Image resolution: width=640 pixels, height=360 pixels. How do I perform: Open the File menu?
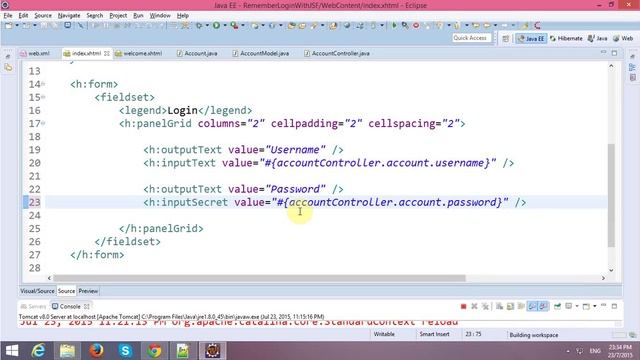tap(8, 16)
